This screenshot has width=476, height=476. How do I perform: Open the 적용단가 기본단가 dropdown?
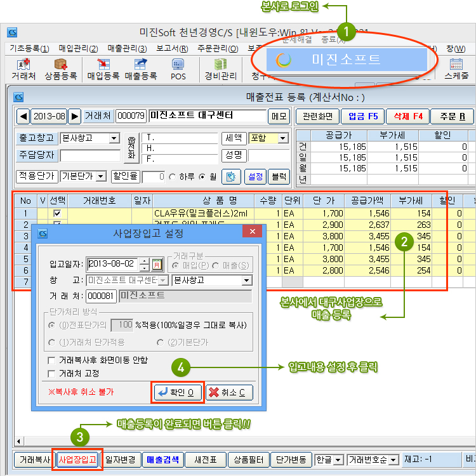click(x=101, y=176)
